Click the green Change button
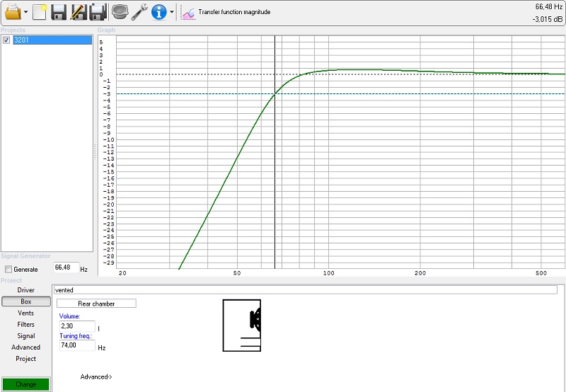This screenshot has height=392, width=566. coord(25,384)
